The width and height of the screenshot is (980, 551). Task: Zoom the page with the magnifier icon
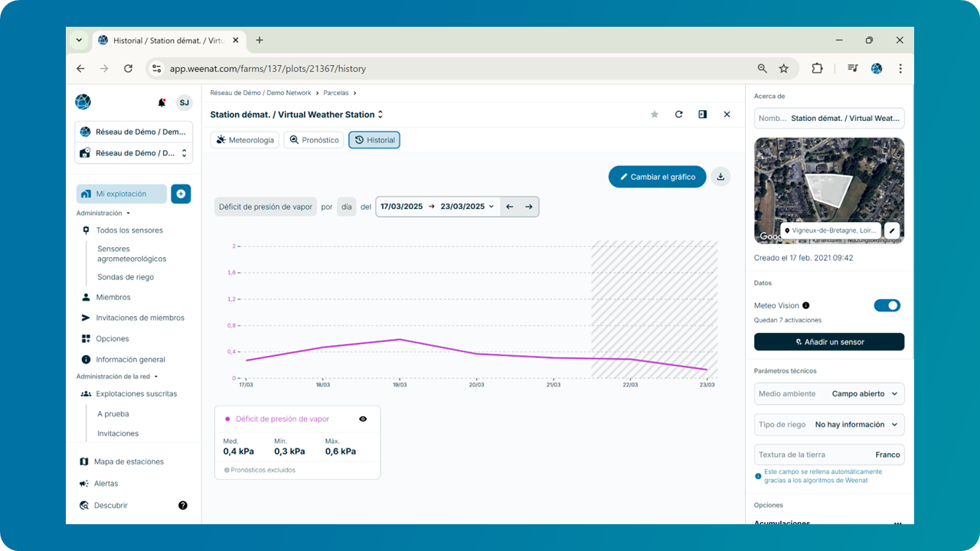(x=762, y=68)
